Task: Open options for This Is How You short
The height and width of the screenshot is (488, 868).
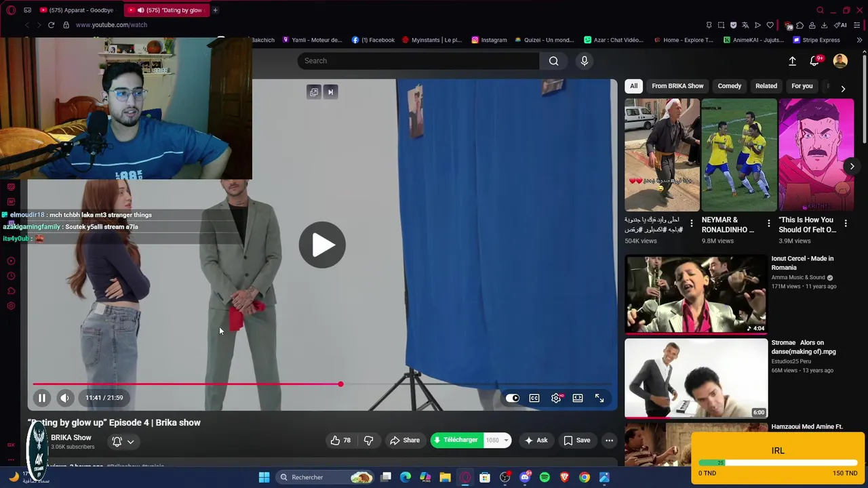Action: point(846,223)
